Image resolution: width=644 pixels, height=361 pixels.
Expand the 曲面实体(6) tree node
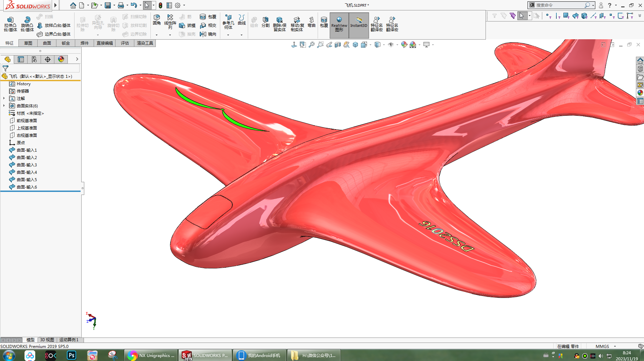point(4,106)
